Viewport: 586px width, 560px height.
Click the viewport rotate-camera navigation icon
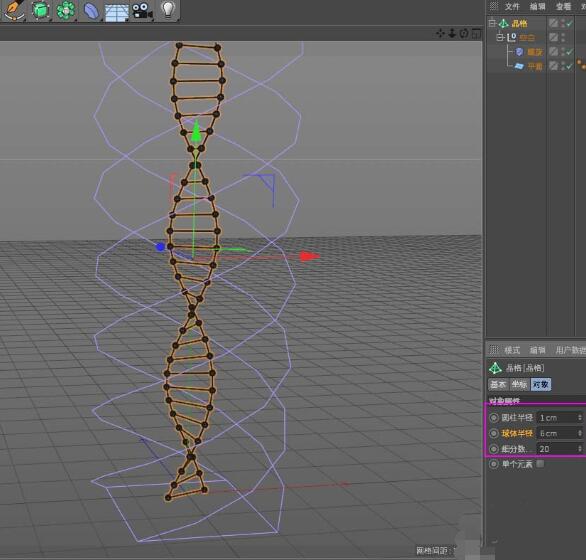point(464,33)
